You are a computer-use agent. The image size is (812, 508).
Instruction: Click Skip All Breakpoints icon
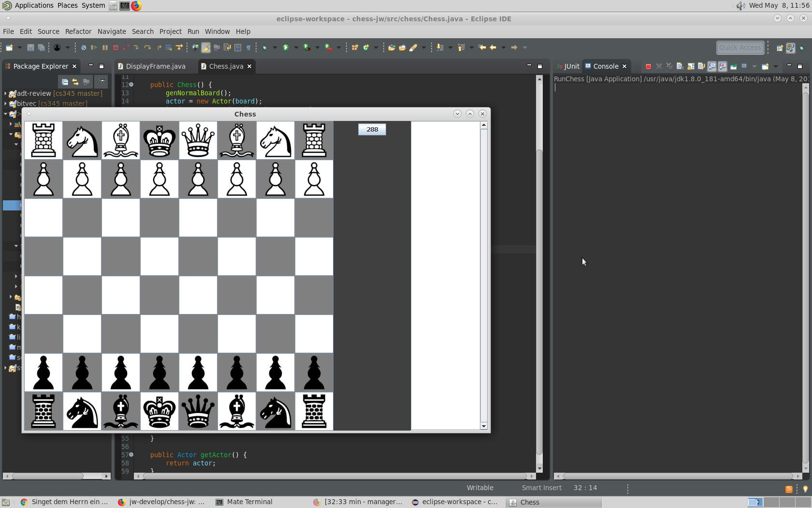[84, 47]
